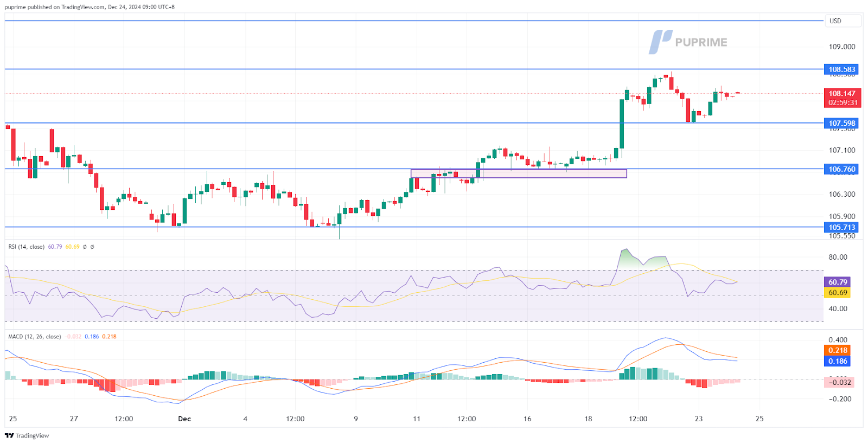Click the 16 date label on time axis
Image resolution: width=868 pixels, height=444 pixels.
(x=527, y=419)
